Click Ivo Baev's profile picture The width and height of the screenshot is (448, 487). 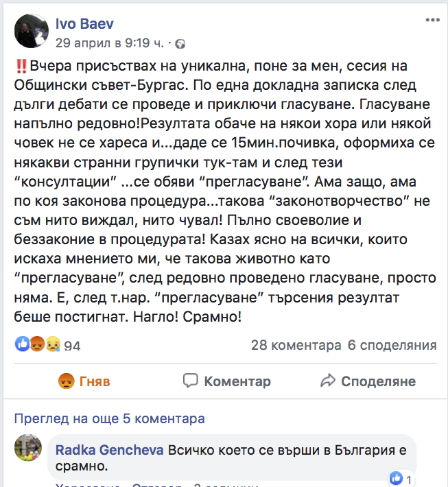[32, 32]
